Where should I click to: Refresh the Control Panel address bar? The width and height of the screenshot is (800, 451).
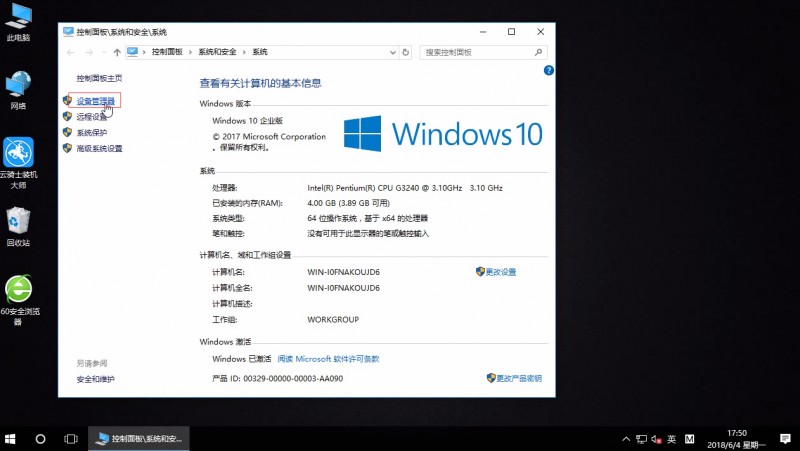point(406,52)
